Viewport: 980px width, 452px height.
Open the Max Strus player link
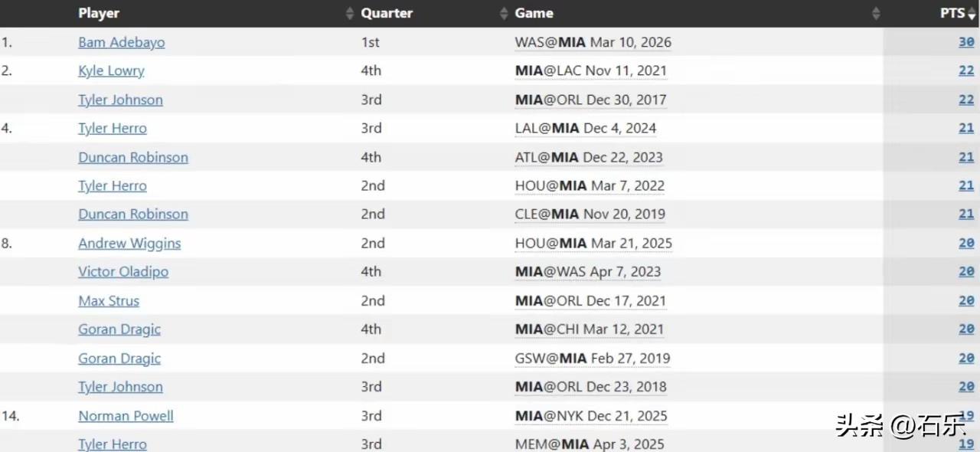tap(109, 300)
